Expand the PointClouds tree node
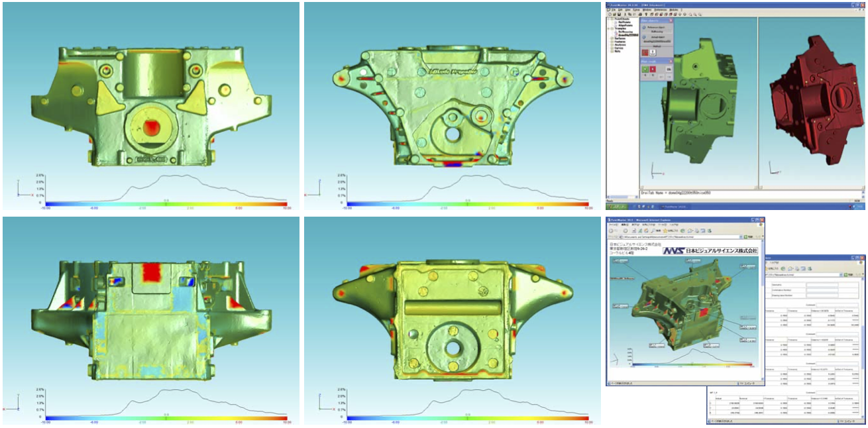Image resolution: width=868 pixels, height=428 pixels. 610,19
